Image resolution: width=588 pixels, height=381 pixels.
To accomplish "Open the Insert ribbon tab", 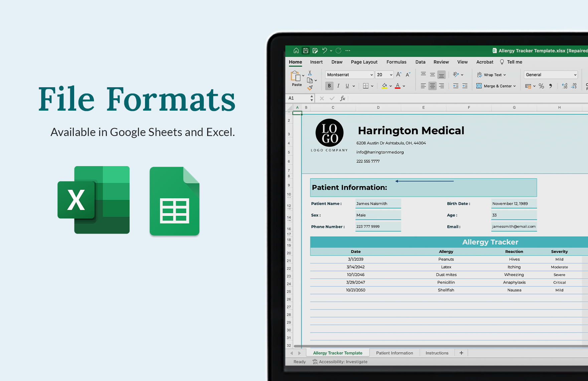I will click(x=316, y=62).
